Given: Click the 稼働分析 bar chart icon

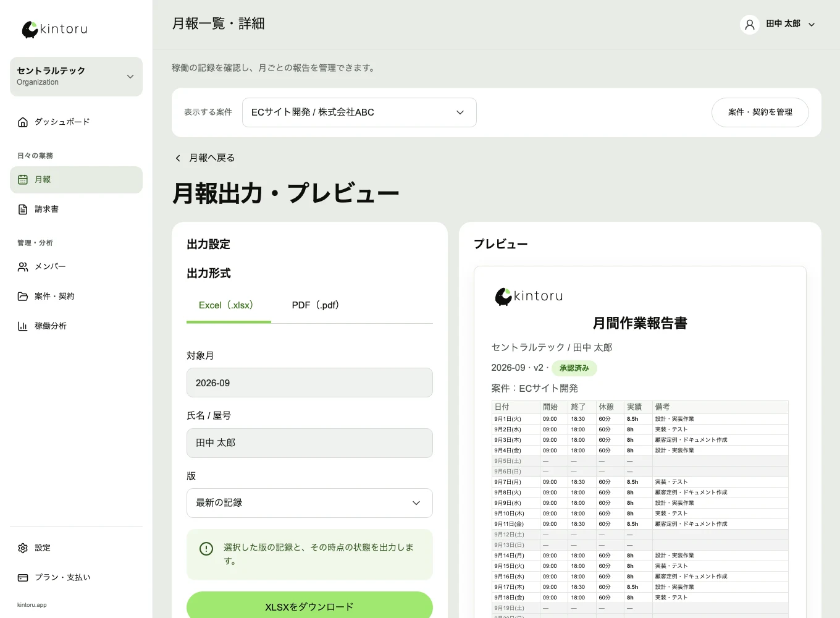Looking at the screenshot, I should (x=23, y=326).
